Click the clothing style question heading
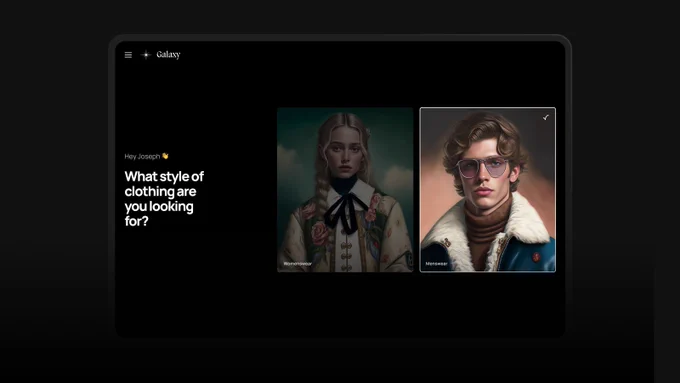This screenshot has width=680, height=383. click(164, 199)
